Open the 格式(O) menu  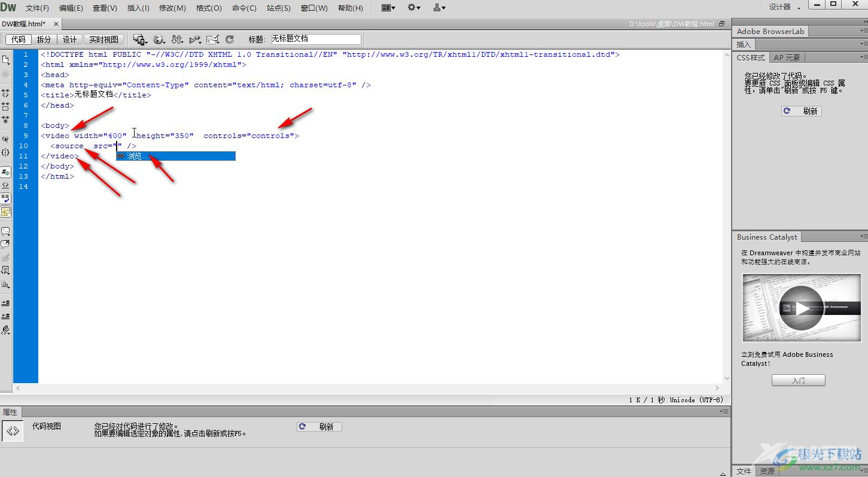209,8
